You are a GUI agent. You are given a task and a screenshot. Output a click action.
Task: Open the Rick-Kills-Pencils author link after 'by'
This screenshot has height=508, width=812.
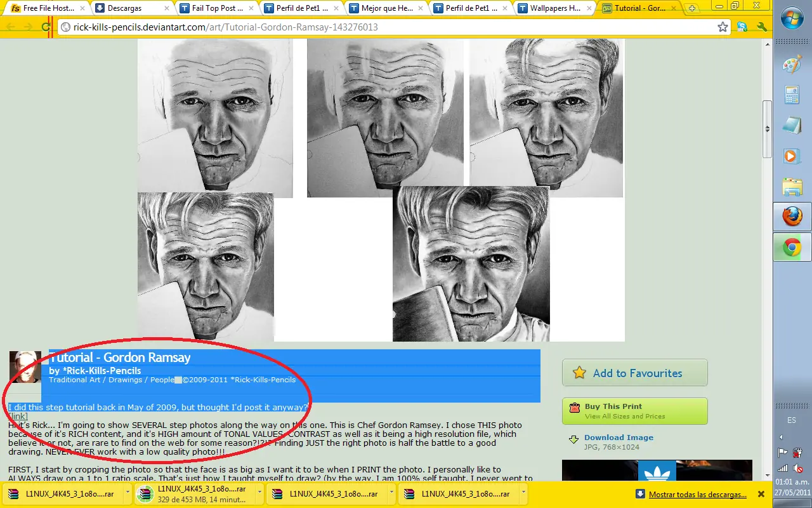tap(101, 371)
